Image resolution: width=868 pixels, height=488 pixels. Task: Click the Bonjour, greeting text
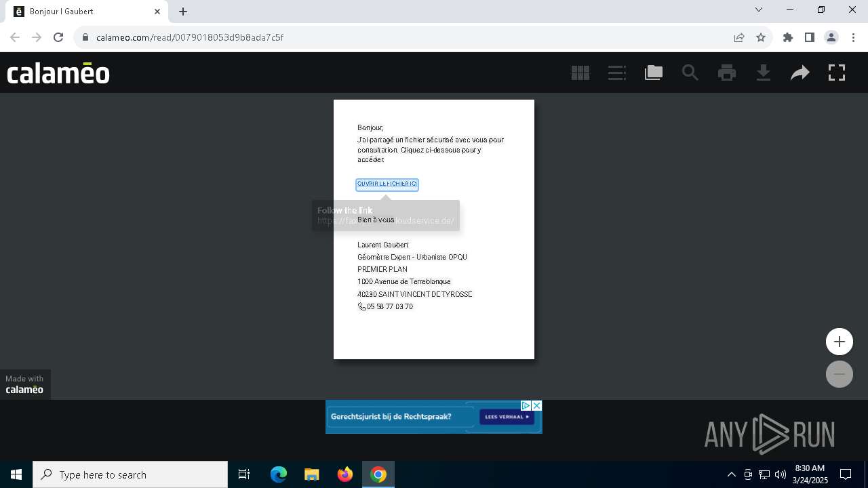click(370, 127)
